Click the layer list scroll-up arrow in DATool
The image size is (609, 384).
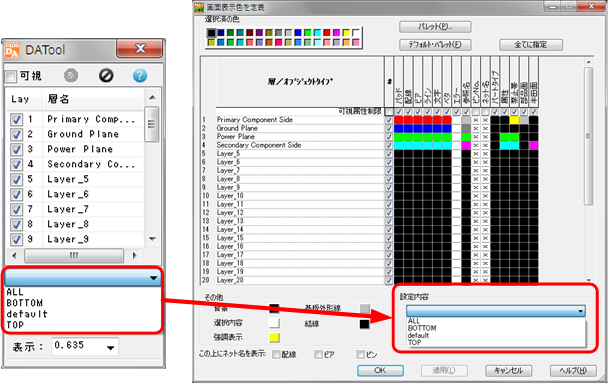[x=152, y=97]
